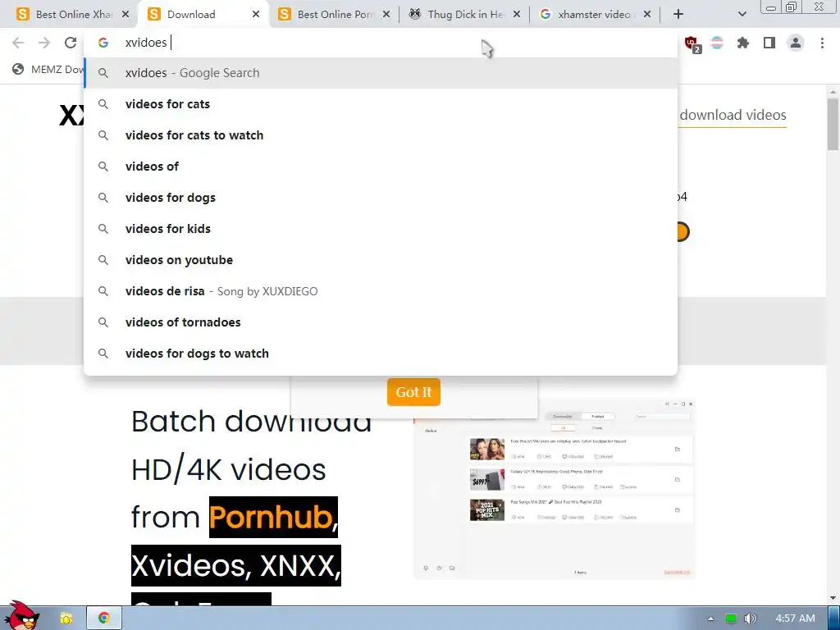Select the videos for kids suggestion
Image resolution: width=840 pixels, height=630 pixels.
[381, 228]
